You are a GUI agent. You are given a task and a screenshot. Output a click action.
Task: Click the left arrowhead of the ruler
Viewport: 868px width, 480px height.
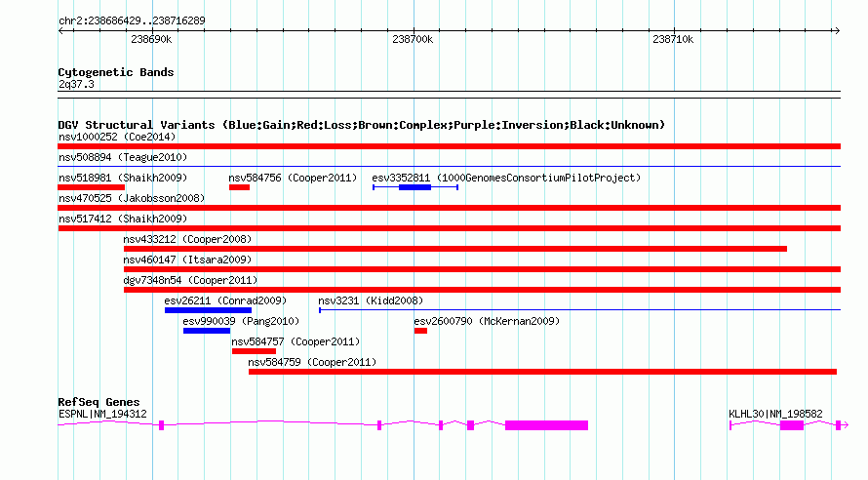[60, 30]
